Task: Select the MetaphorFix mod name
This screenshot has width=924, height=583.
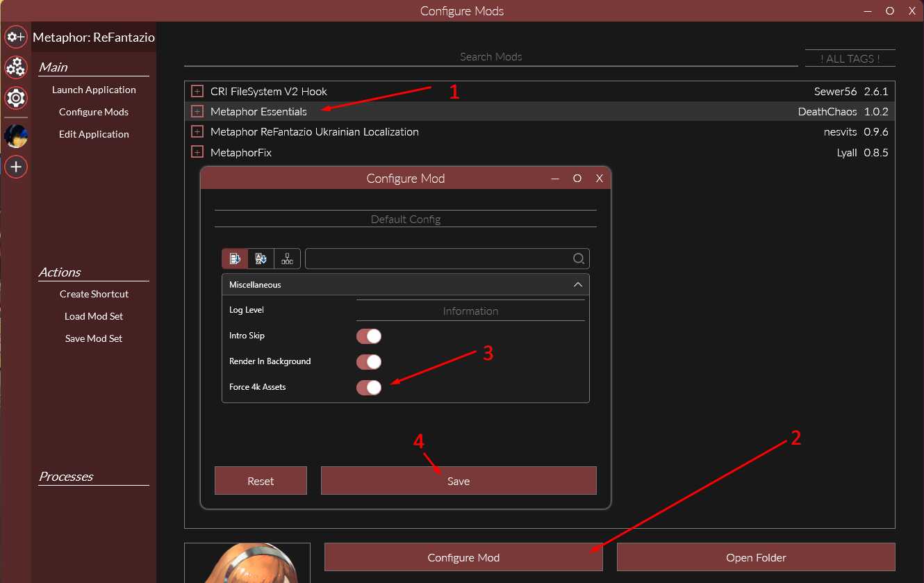Action: 240,152
